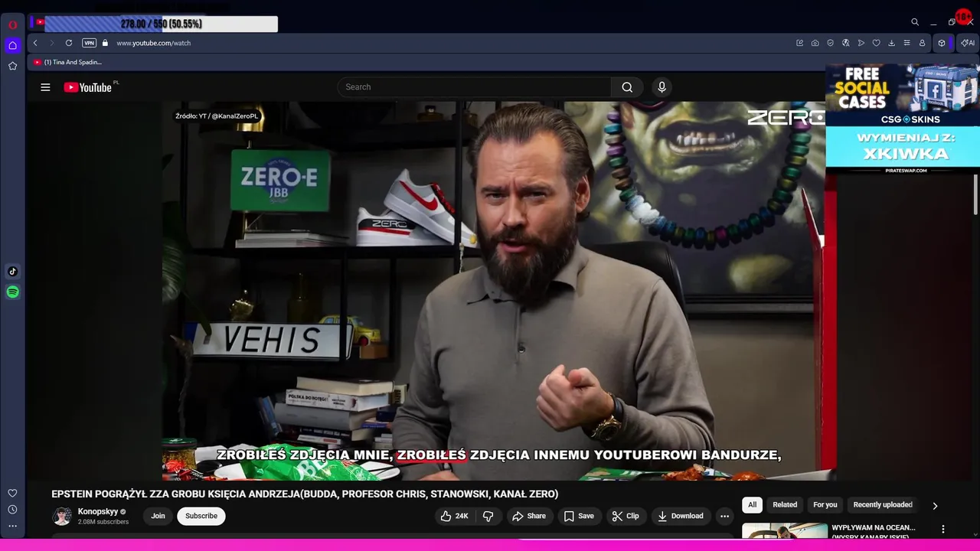Add page to favorites heart toolbar icon
The image size is (980, 551).
[876, 43]
